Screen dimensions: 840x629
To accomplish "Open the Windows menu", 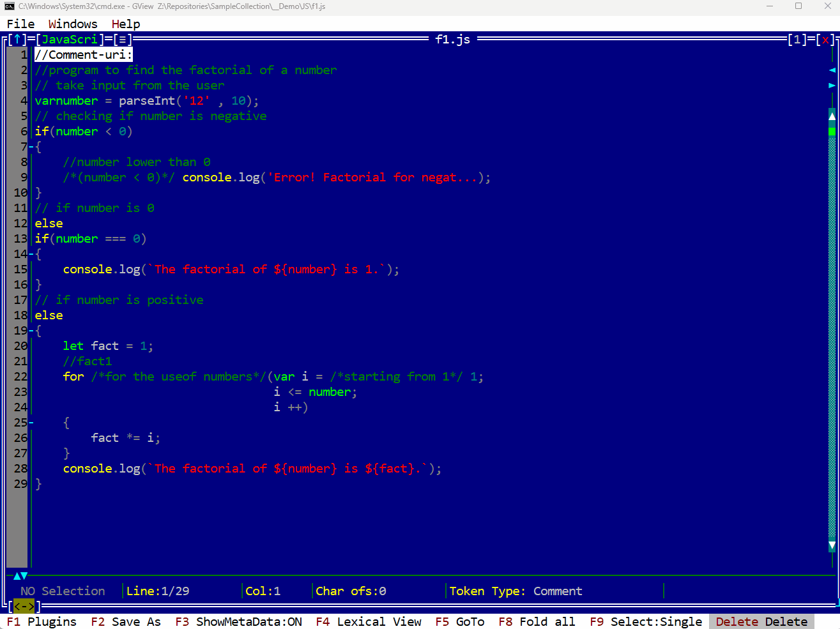I will pyautogui.click(x=72, y=24).
